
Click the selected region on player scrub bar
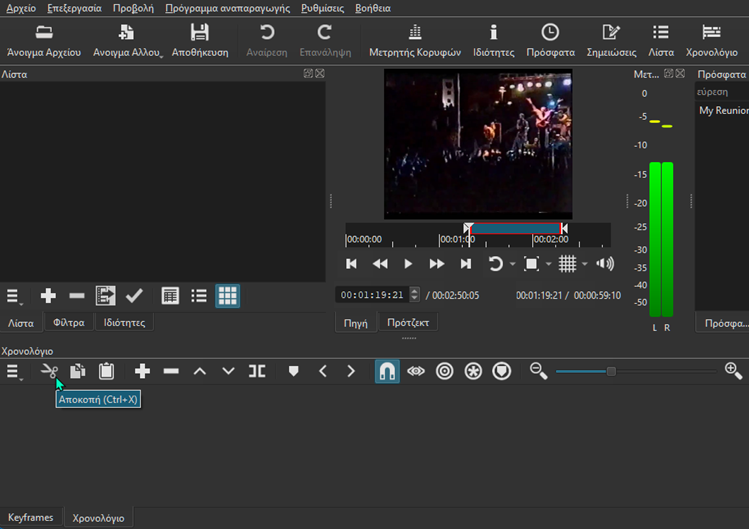pos(515,228)
